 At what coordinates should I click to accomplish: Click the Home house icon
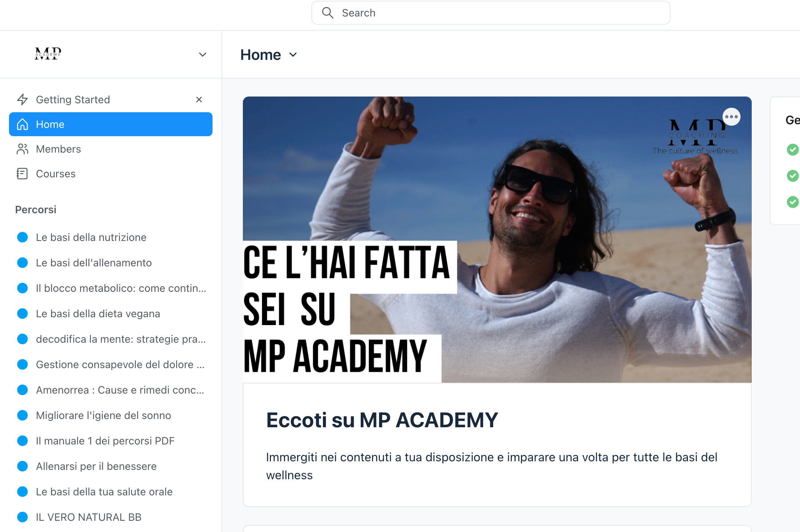tap(22, 124)
